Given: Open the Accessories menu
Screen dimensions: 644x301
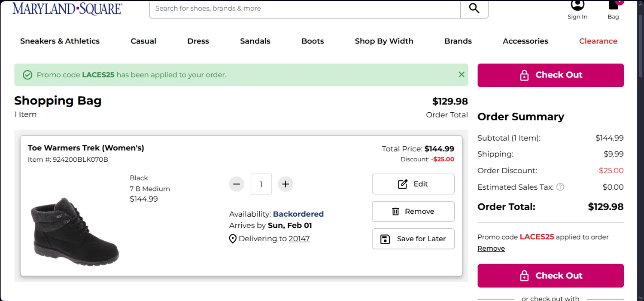Looking at the screenshot, I should point(526,41).
